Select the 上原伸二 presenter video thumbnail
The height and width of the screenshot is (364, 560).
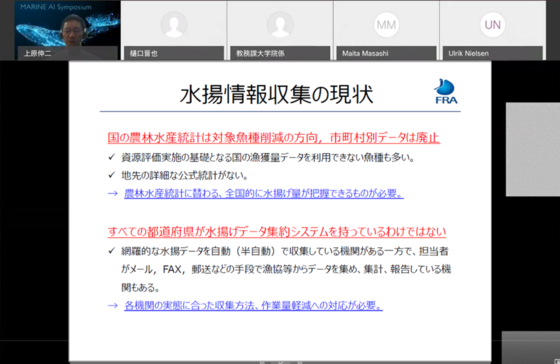coord(67,30)
